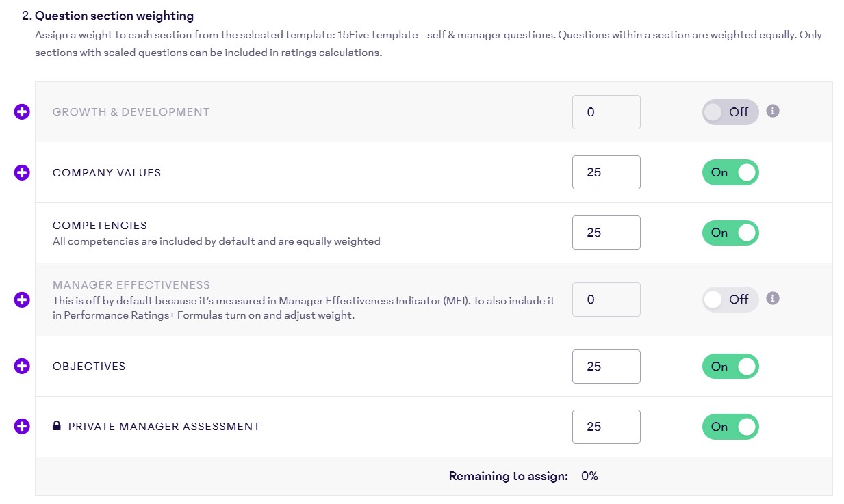This screenshot has height=504, width=844.
Task: Expand the Objectives section plus icon
Action: click(x=22, y=367)
